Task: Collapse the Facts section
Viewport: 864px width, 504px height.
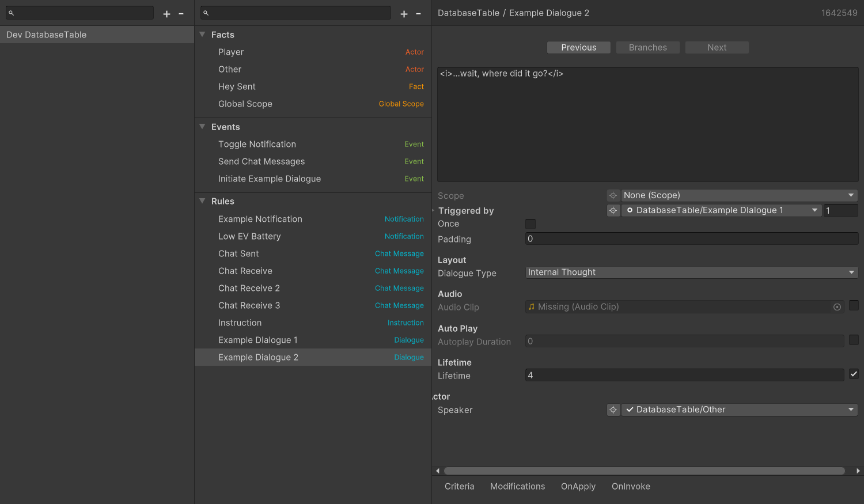Action: (x=202, y=35)
